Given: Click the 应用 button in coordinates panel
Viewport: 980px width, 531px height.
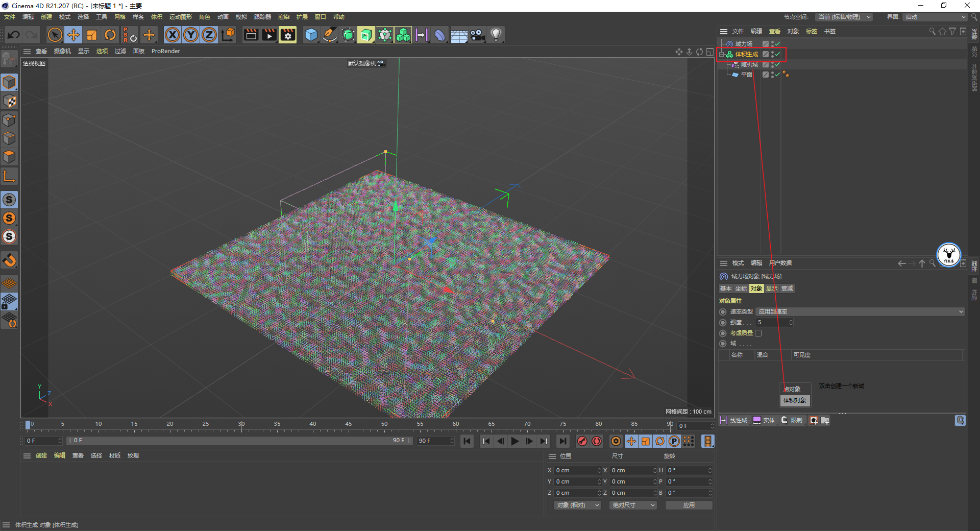Looking at the screenshot, I should [x=689, y=505].
